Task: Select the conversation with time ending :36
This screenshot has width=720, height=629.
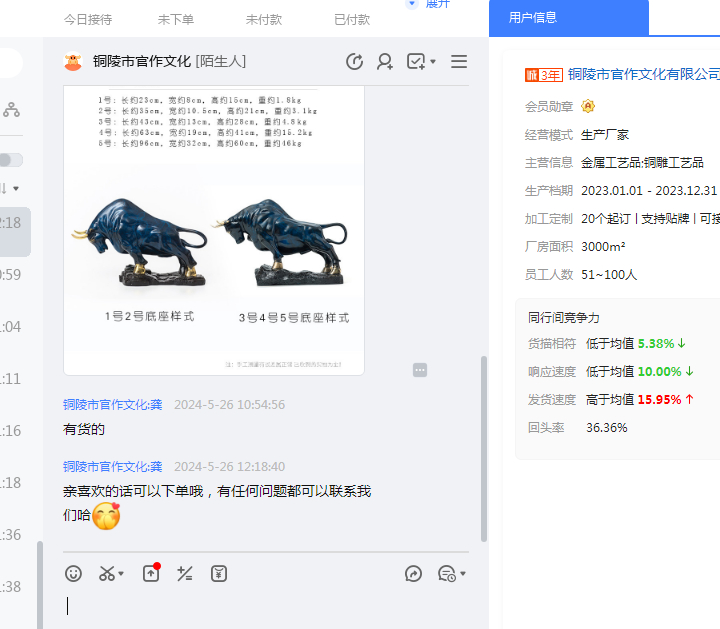Action: 15,534
